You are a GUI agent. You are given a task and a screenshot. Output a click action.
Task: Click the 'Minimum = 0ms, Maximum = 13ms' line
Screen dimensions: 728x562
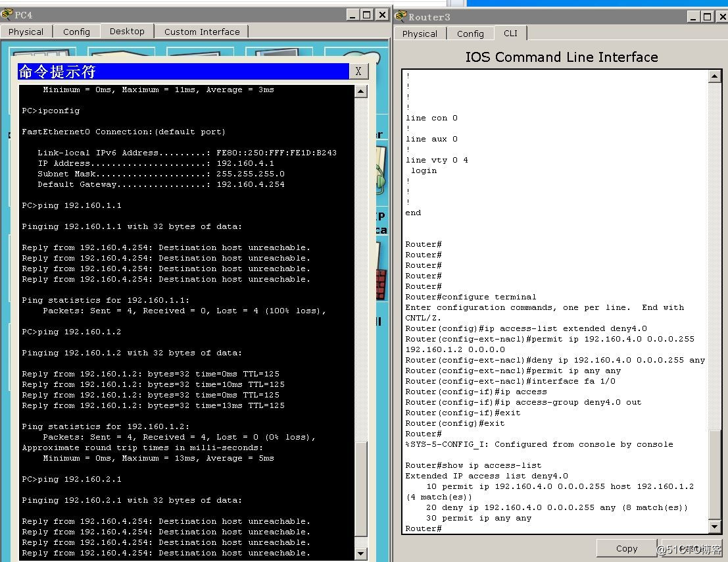[x=158, y=458]
